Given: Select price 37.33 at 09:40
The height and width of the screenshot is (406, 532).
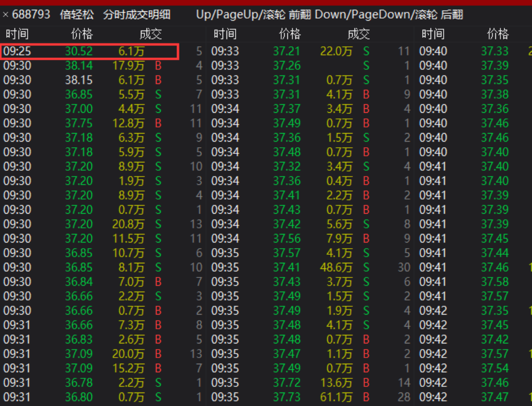Looking at the screenshot, I should tap(495, 51).
